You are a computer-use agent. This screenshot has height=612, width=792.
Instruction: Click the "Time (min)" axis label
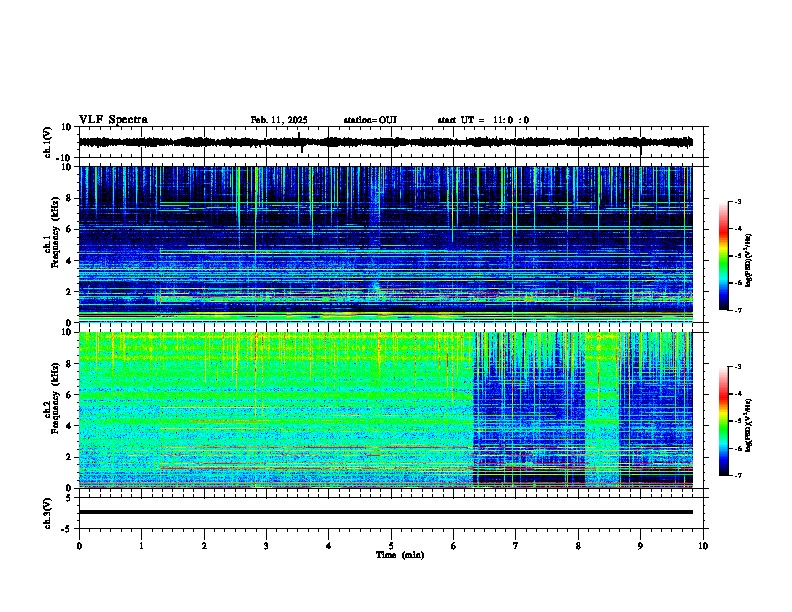(x=400, y=555)
